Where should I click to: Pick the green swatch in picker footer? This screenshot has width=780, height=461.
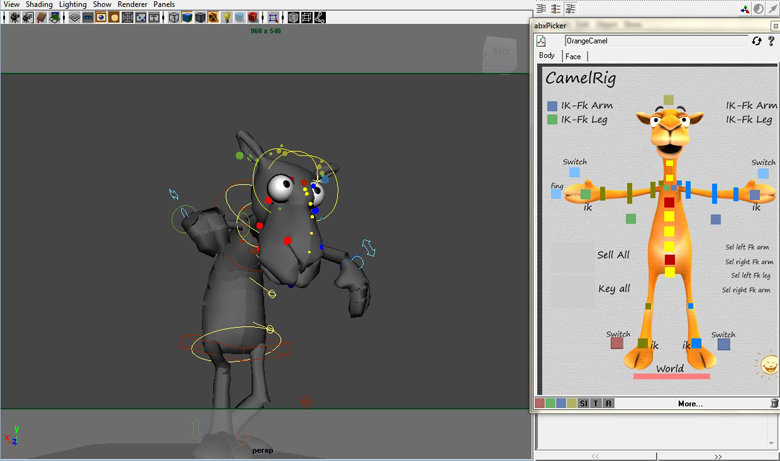(x=550, y=403)
